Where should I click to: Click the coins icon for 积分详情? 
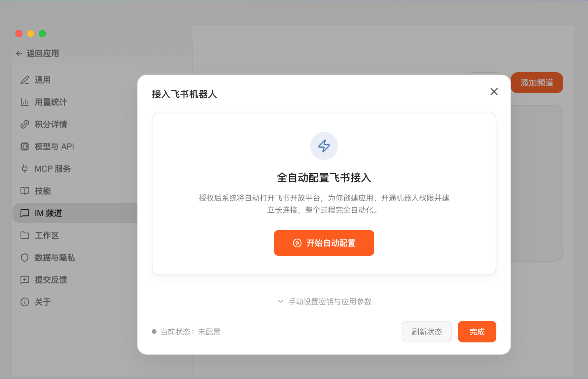click(x=25, y=124)
